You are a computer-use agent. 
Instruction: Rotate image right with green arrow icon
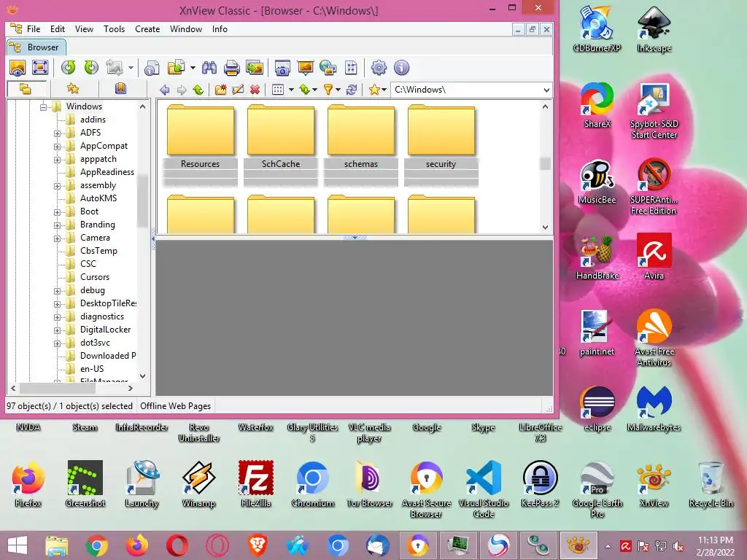(x=91, y=68)
